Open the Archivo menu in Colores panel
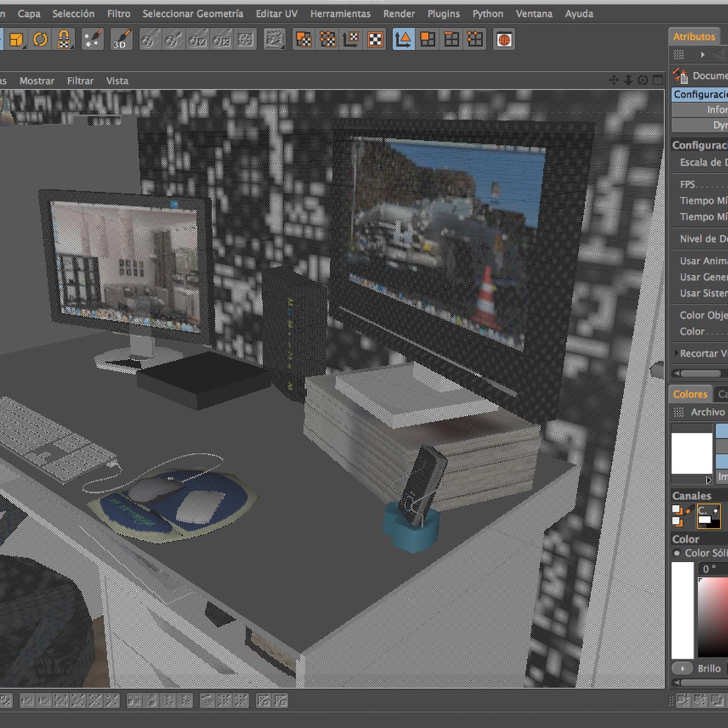Viewport: 728px width, 728px height. click(708, 412)
